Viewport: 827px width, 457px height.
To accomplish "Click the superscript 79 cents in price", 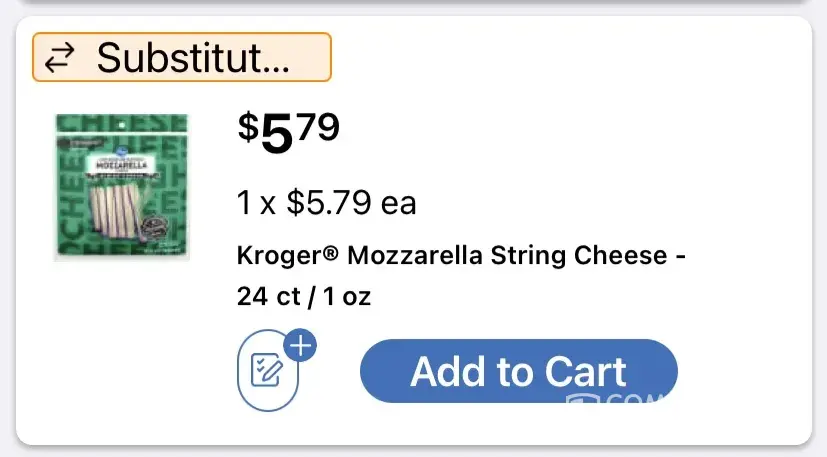I will click(318, 127).
